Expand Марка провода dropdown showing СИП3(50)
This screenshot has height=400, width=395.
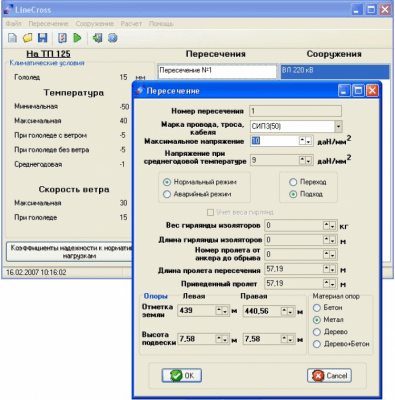tap(338, 127)
